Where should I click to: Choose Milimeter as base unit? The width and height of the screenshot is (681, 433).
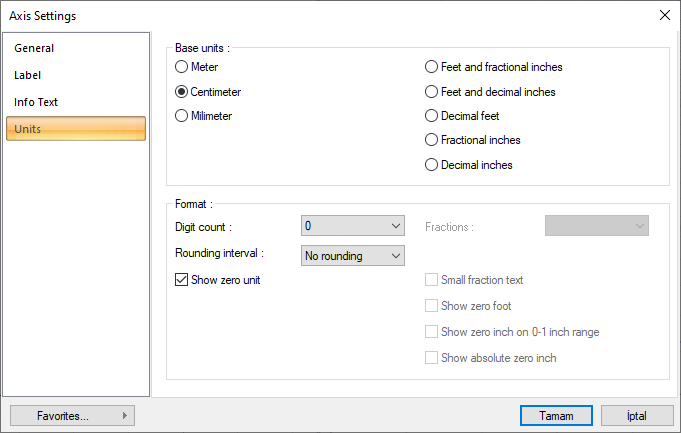(181, 116)
